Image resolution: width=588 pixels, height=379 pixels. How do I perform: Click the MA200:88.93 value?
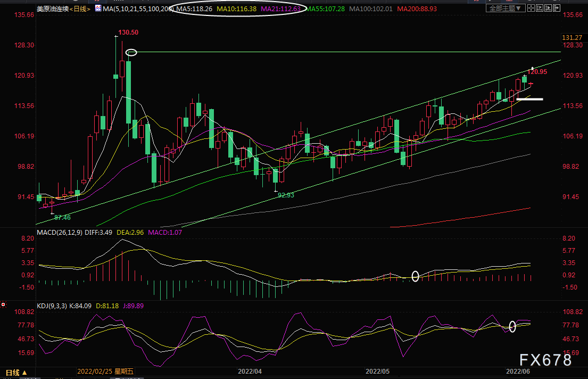(x=417, y=9)
